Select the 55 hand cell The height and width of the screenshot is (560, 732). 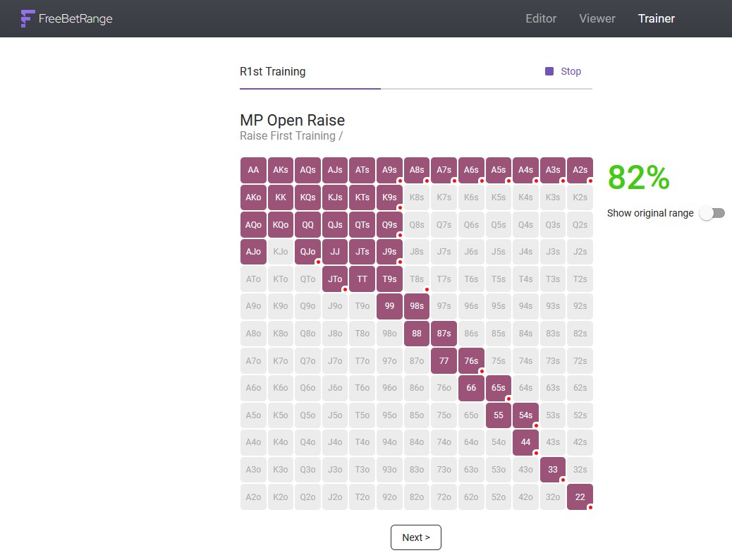click(499, 415)
